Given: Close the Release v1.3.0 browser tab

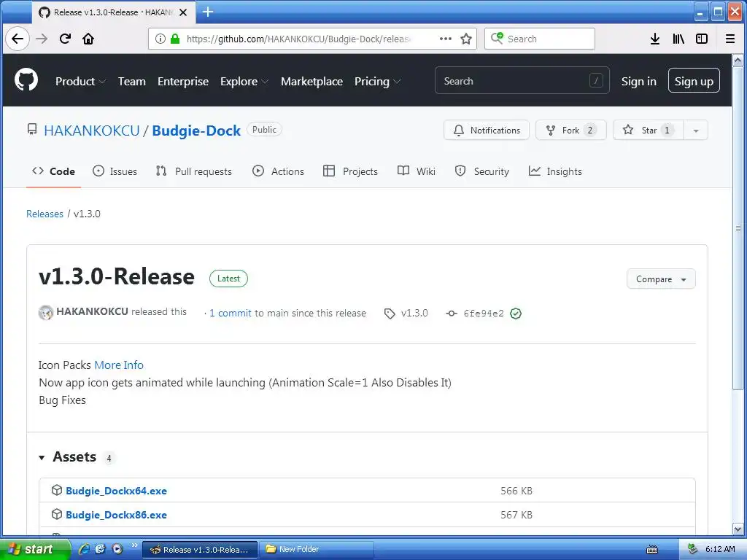Looking at the screenshot, I should (x=183, y=12).
